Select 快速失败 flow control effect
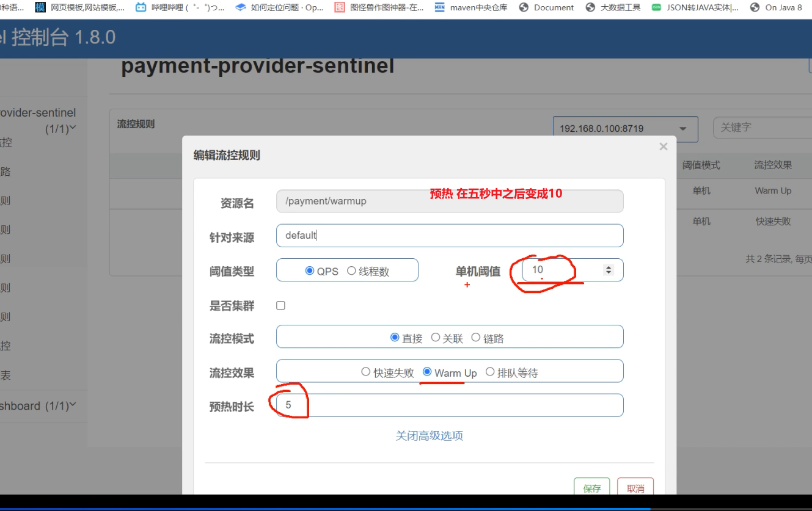This screenshot has height=511, width=812. tap(366, 371)
